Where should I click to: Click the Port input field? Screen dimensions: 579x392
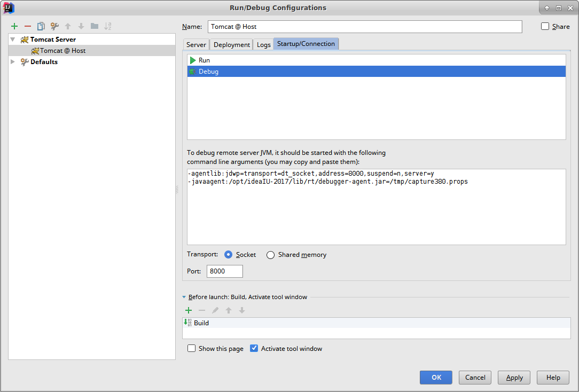224,271
